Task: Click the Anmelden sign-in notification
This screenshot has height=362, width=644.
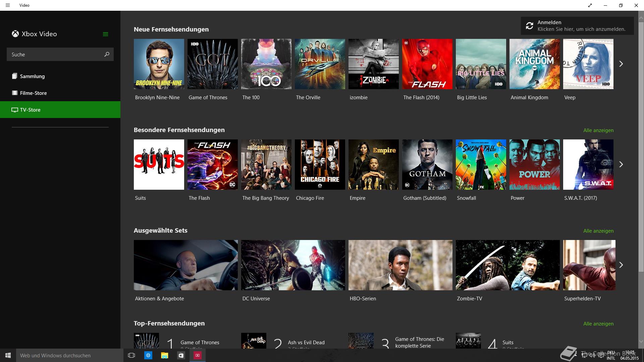Action: (x=577, y=26)
